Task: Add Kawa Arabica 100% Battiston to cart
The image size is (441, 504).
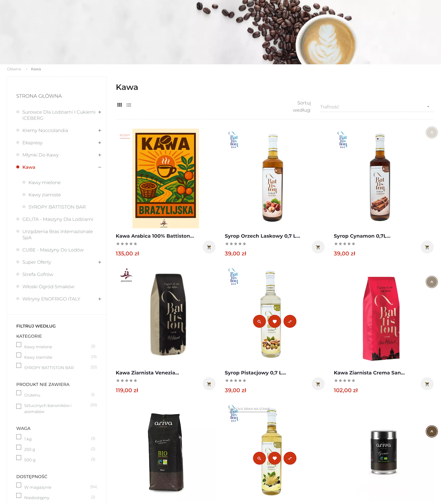Action: (x=209, y=247)
